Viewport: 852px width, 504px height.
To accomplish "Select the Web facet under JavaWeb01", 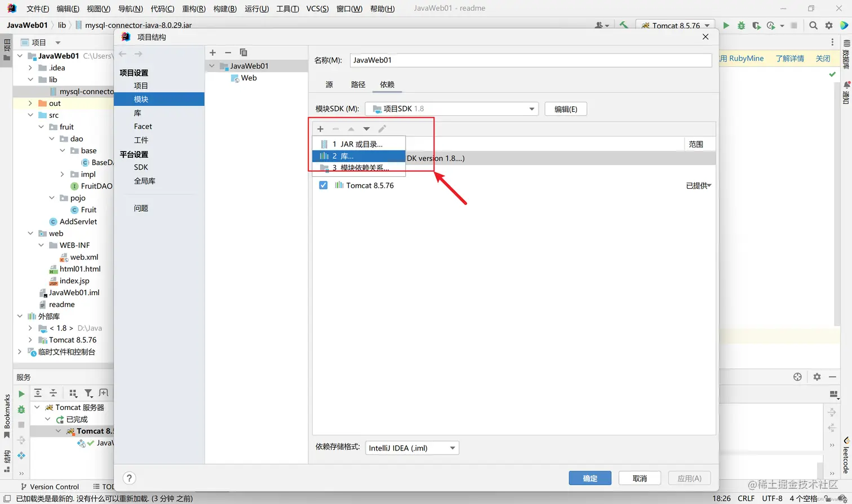I will click(245, 78).
